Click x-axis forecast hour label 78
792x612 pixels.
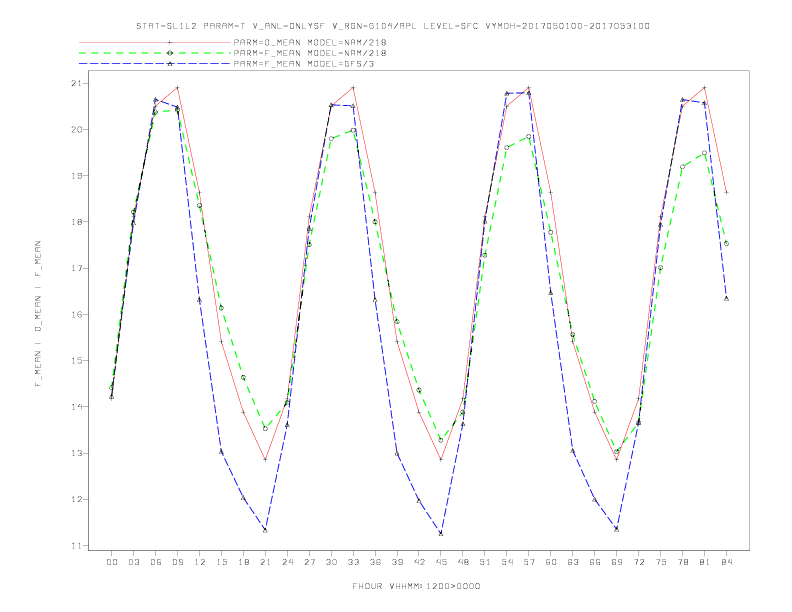coord(683,562)
